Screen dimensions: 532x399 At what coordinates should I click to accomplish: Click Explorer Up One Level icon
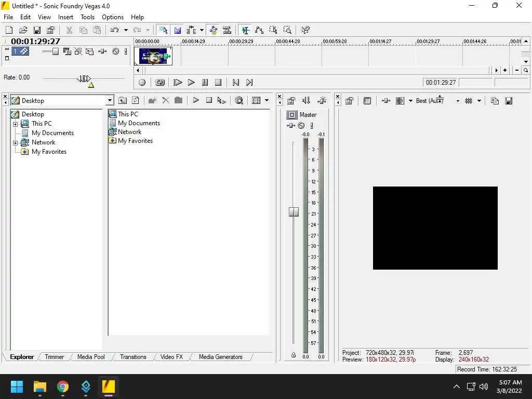[x=123, y=100]
